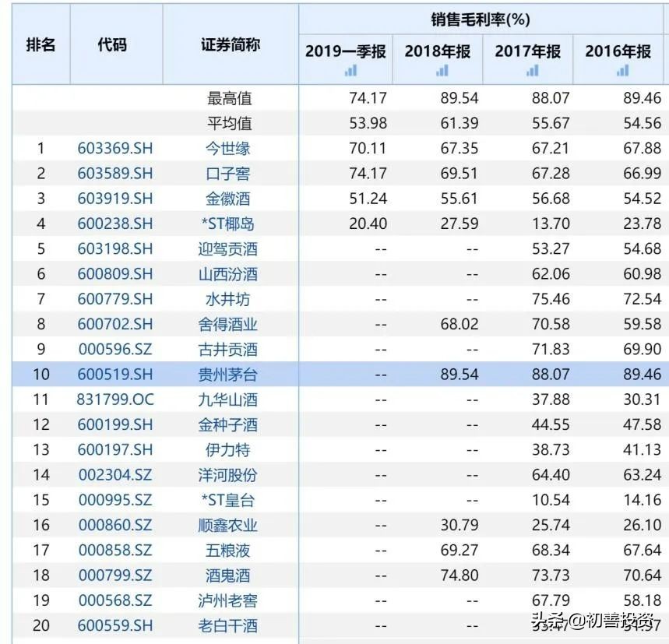
Task: Open stock code 600519.SH
Action: (x=116, y=374)
